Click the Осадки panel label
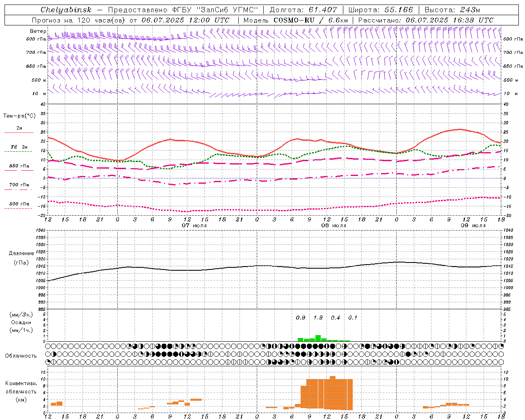 pyautogui.click(x=21, y=322)
